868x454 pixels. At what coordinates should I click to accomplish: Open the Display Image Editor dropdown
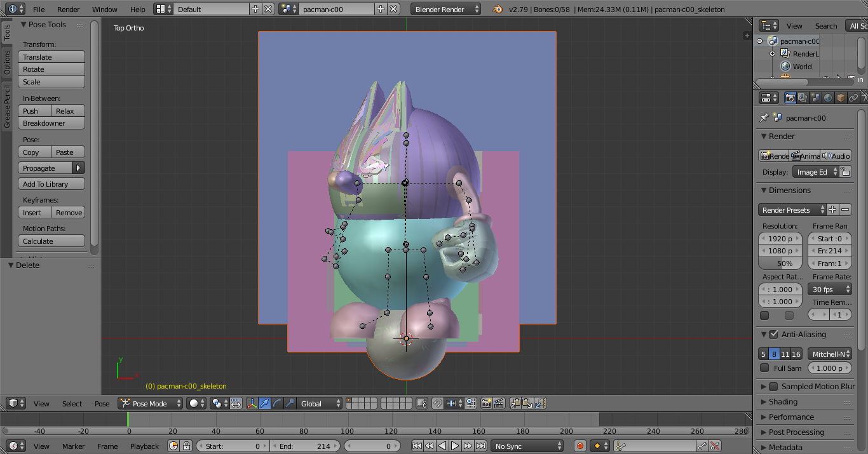tap(815, 172)
